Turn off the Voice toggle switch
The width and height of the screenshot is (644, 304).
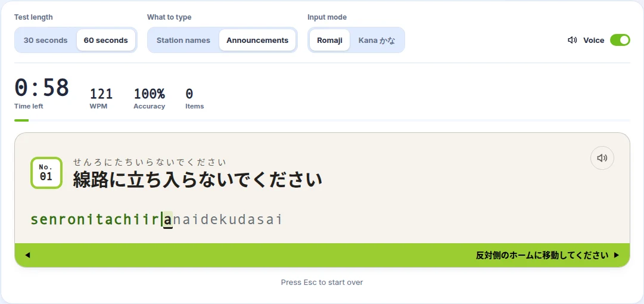pyautogui.click(x=620, y=41)
